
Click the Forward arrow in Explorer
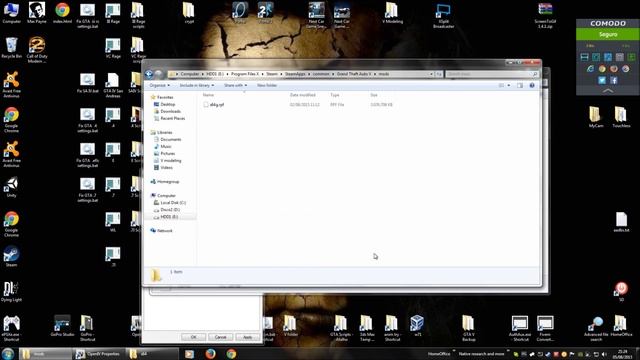[158, 74]
